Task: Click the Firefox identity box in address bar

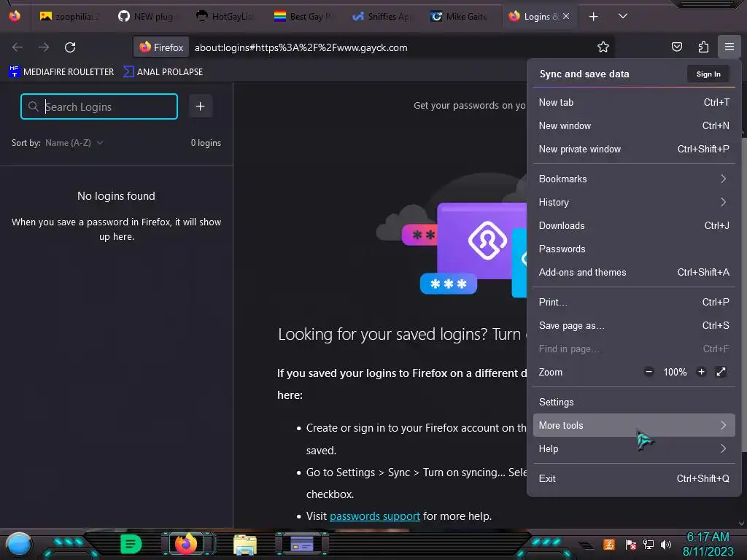Action: click(161, 47)
